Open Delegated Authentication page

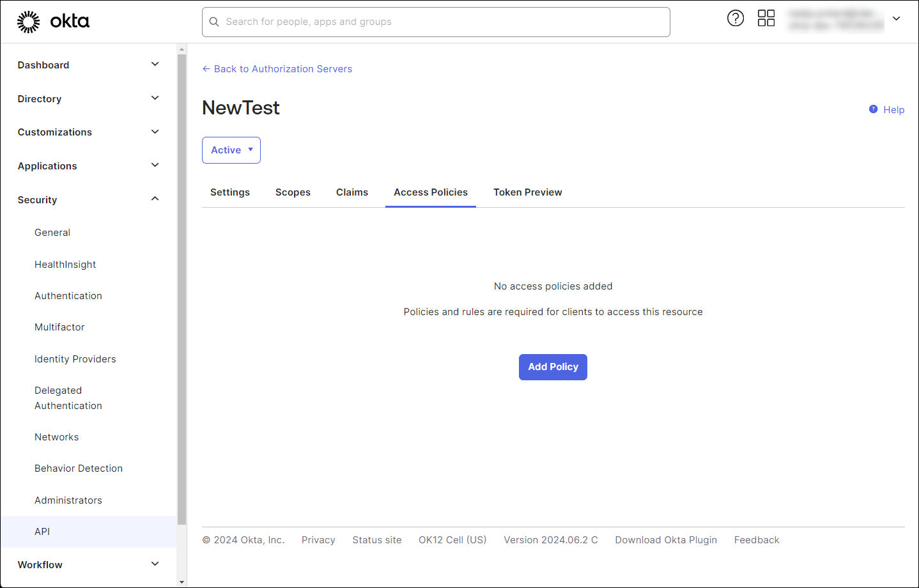[x=68, y=398]
